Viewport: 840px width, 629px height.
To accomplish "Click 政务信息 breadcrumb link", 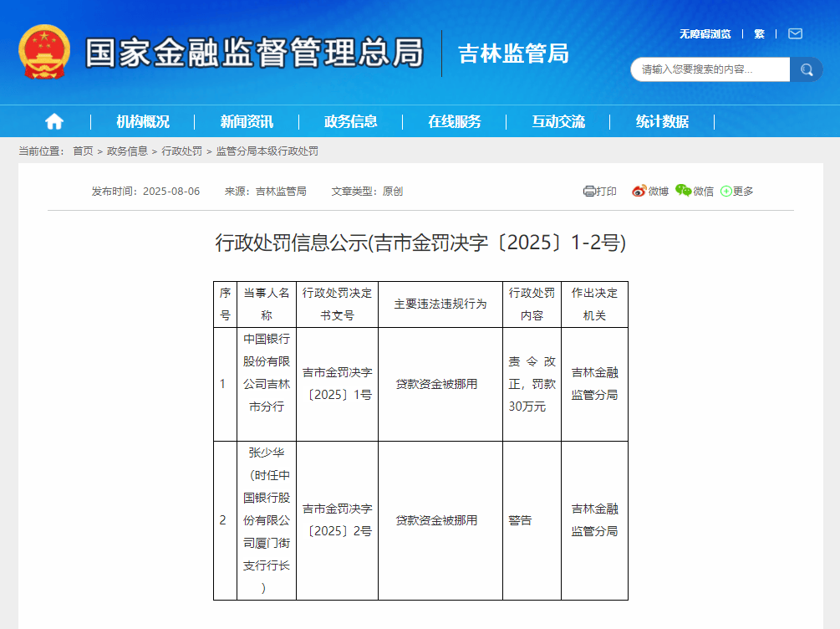I will pos(127,151).
